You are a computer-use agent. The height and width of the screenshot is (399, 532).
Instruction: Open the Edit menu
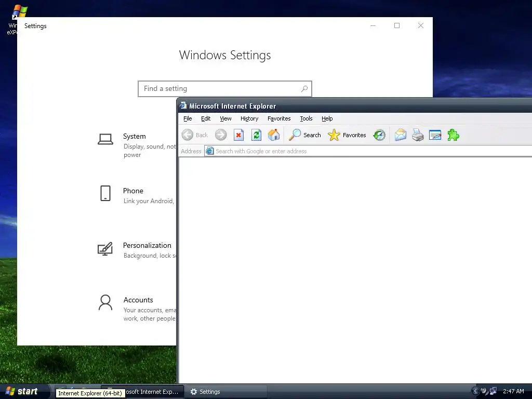click(206, 118)
